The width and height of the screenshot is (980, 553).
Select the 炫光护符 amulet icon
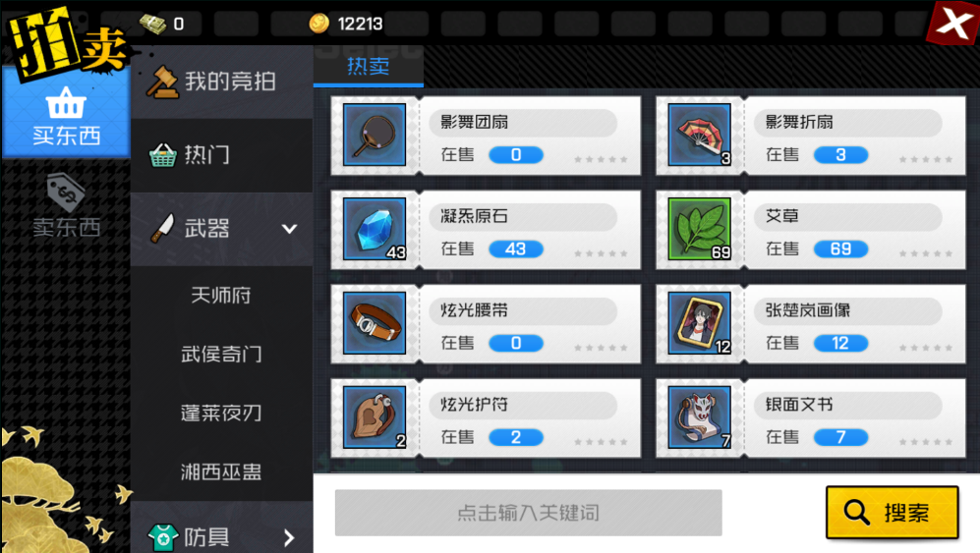pos(375,416)
